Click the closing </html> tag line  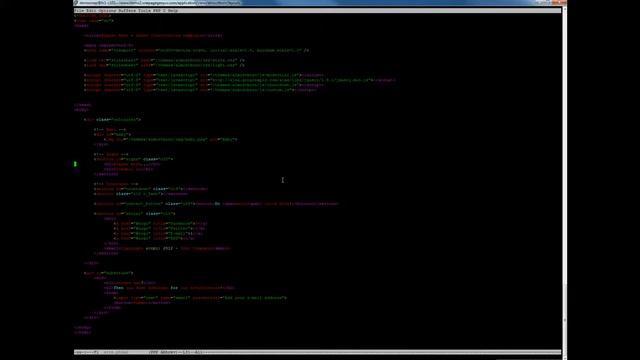click(83, 332)
